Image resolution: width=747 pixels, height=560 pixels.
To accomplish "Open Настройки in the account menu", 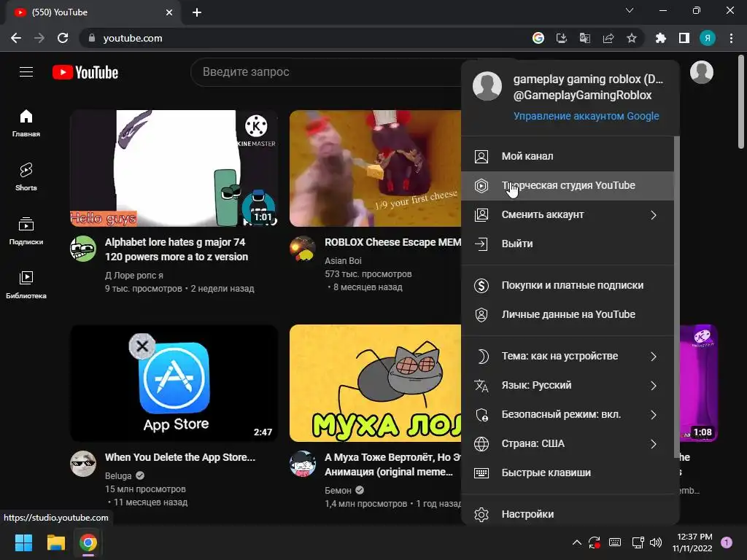I will tap(568, 514).
